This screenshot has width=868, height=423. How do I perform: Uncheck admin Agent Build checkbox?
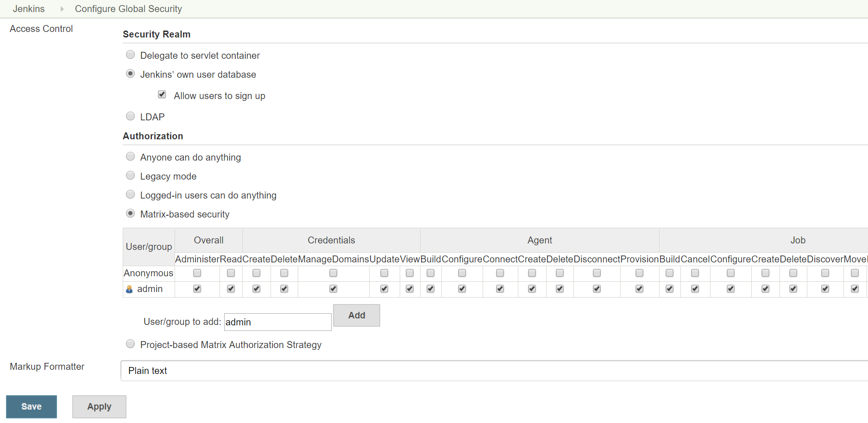click(431, 289)
